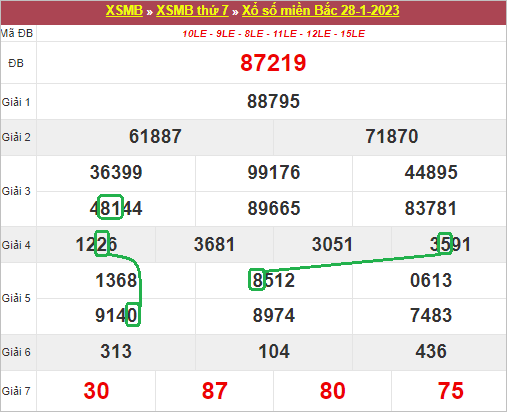This screenshot has height=412, width=507.
Task: Click the Giải 3 row label
Action: click(16, 191)
